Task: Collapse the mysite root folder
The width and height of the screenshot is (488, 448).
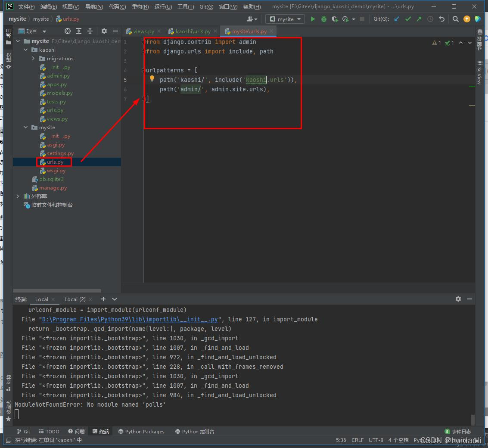Action: 18,41
